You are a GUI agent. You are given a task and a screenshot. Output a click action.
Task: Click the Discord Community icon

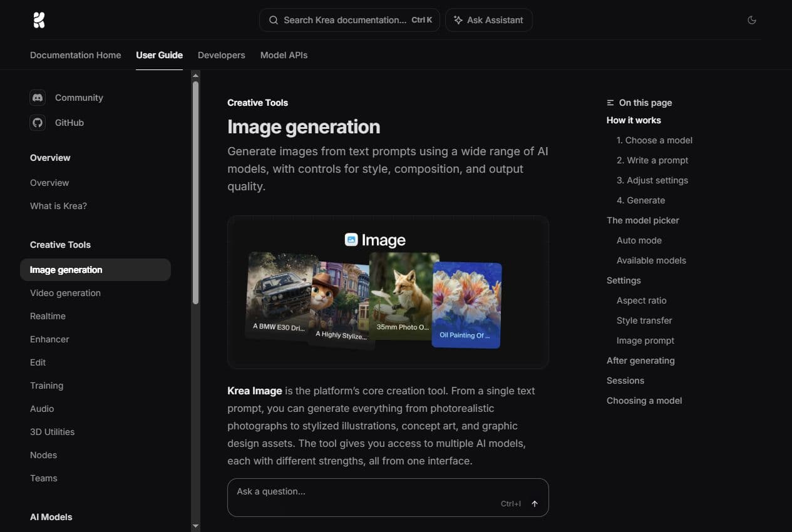pos(38,98)
